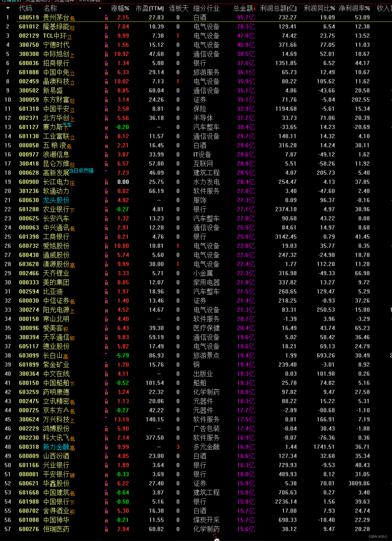Click the 立 tag beside TCL中环
Viewport: 392px width, 541px height.
click(x=69, y=37)
